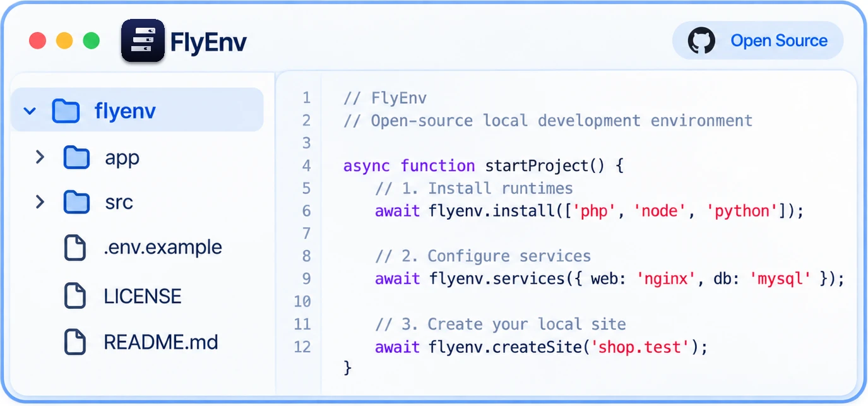Image resolution: width=868 pixels, height=406 pixels.
Task: Click the 'async' keyword
Action: point(367,167)
